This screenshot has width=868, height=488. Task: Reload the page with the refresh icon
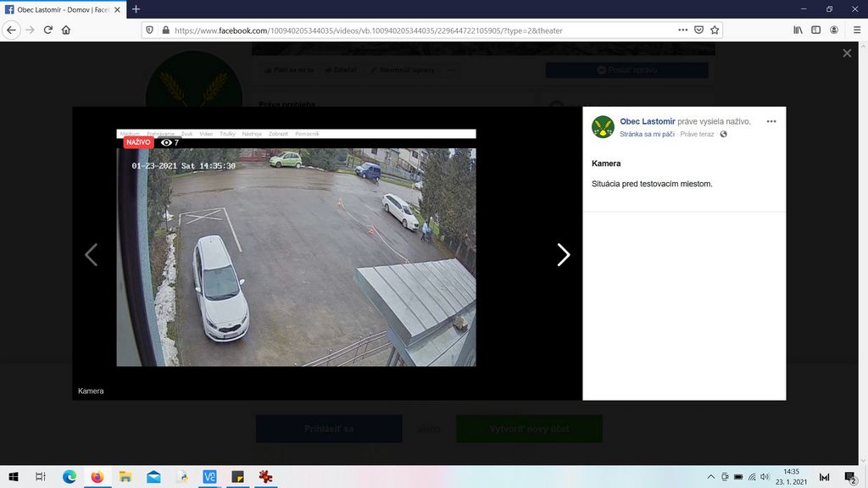48,30
